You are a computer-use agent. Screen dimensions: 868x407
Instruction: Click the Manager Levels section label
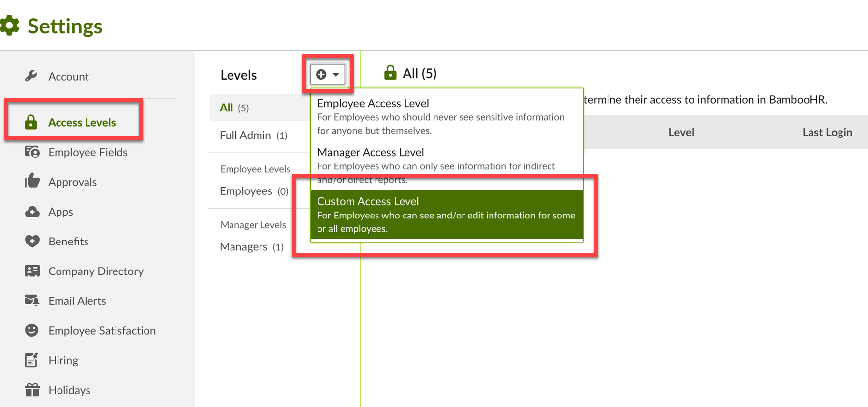click(253, 225)
